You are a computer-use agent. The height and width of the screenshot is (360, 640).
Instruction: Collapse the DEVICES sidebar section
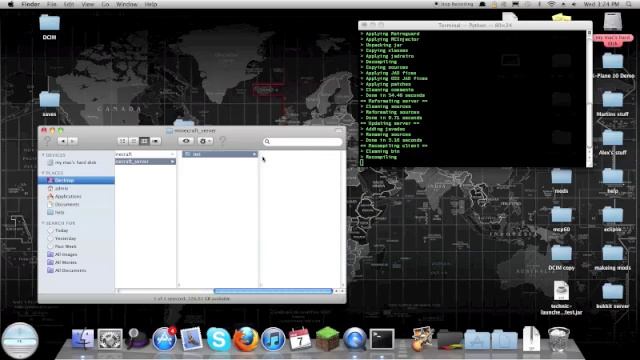pos(43,155)
